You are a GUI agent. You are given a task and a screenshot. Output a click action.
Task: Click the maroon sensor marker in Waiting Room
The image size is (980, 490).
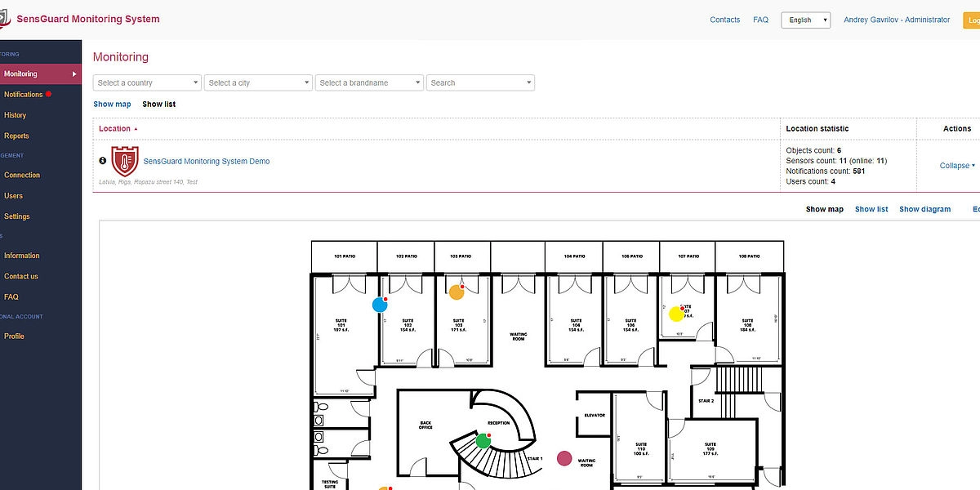(564, 458)
